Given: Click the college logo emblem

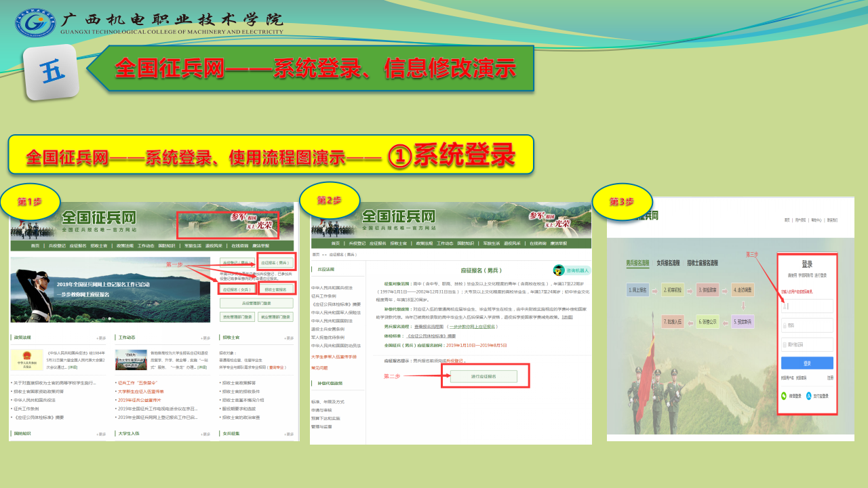Looking at the screenshot, I should (x=35, y=23).
